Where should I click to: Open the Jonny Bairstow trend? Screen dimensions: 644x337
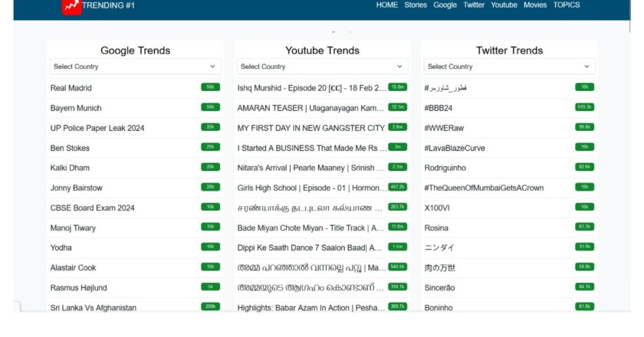coord(77,188)
